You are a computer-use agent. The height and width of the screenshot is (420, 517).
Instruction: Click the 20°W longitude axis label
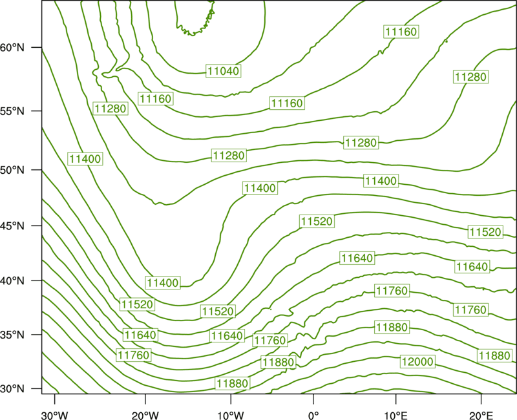145,415
